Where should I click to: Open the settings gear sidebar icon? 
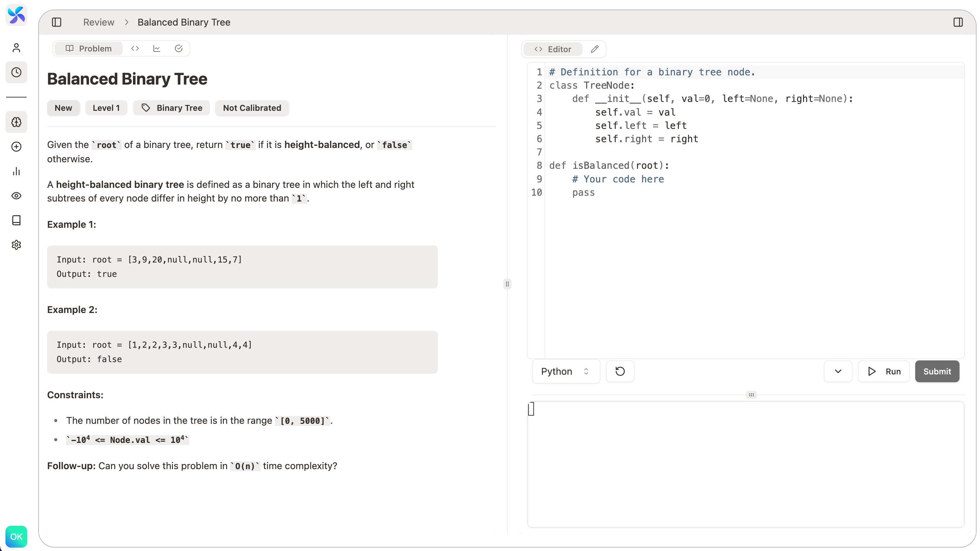[x=16, y=245]
